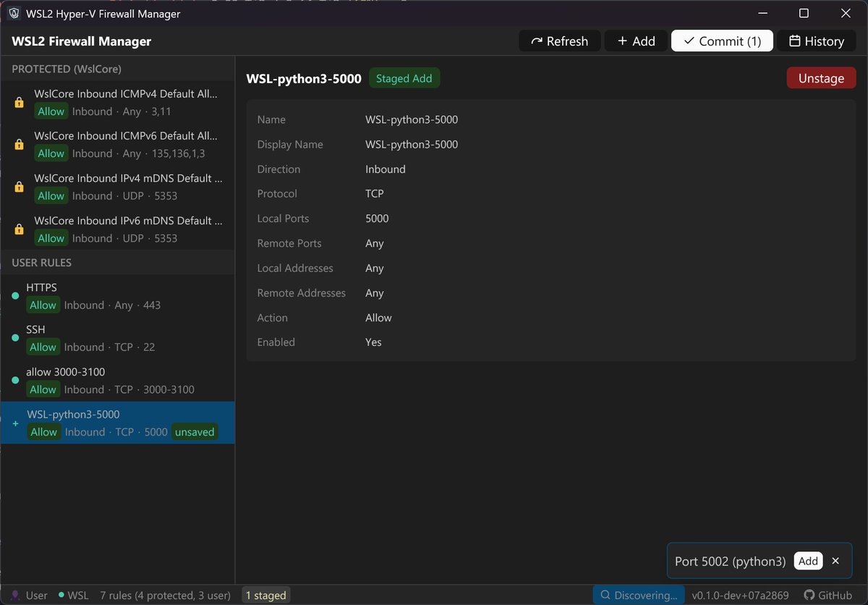This screenshot has height=605, width=868.
Task: Click the Add button in the toolbar
Action: coord(637,41)
